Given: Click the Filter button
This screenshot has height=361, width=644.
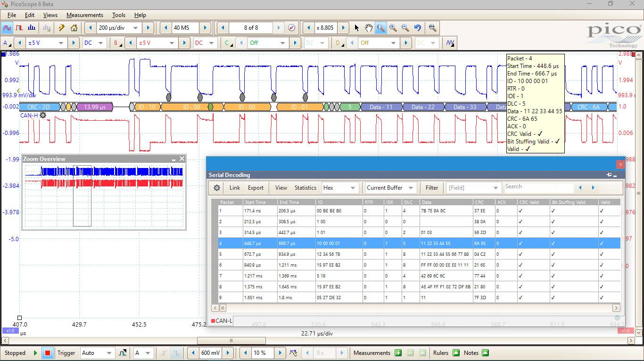Looking at the screenshot, I should (431, 187).
